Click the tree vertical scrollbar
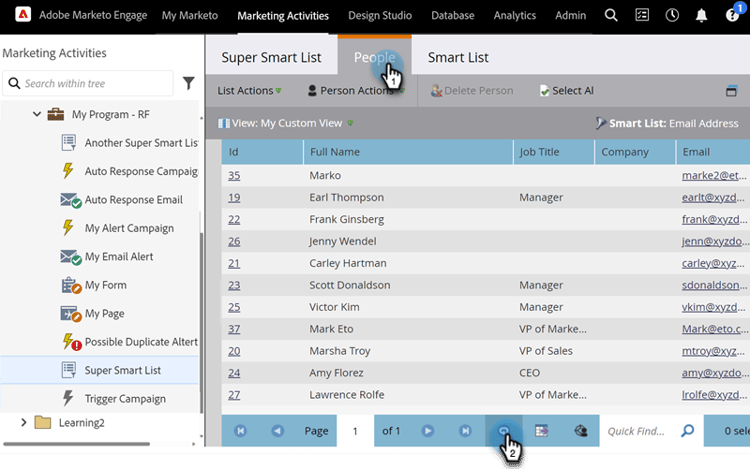Viewport: 750px width, 469px height. pos(201,323)
